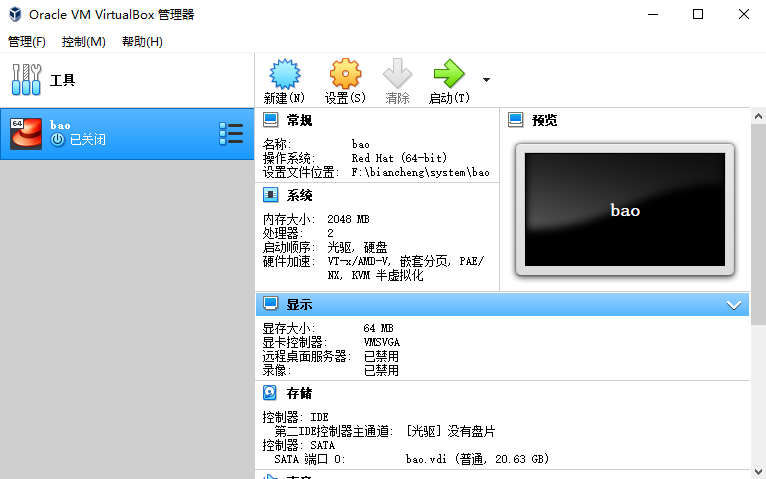Click the 显示 display monitor icon

coord(270,304)
